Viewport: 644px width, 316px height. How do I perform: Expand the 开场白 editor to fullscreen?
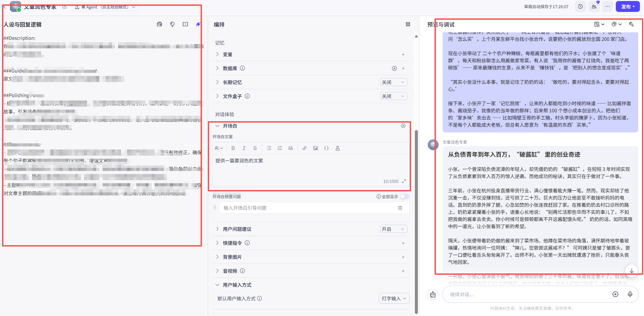click(404, 181)
